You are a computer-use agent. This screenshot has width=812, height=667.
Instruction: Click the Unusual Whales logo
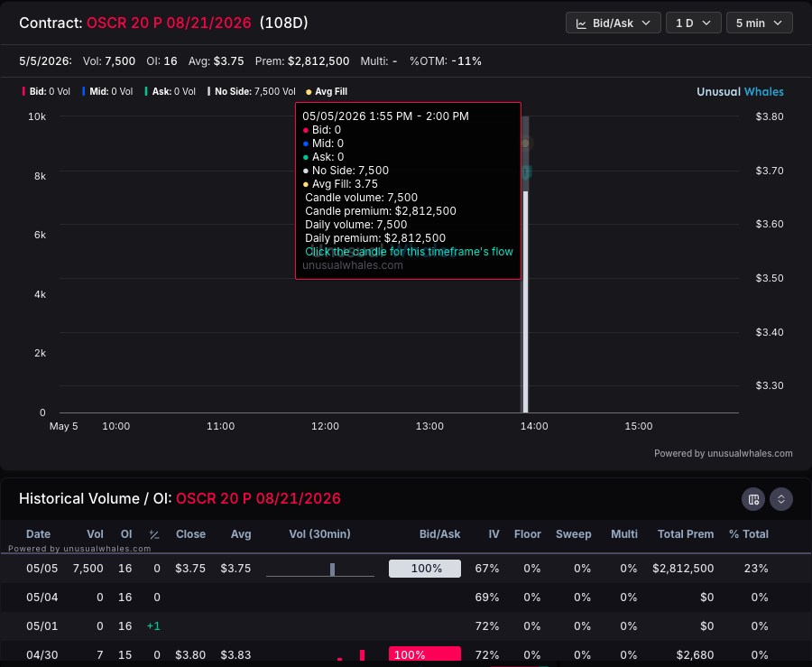(740, 92)
